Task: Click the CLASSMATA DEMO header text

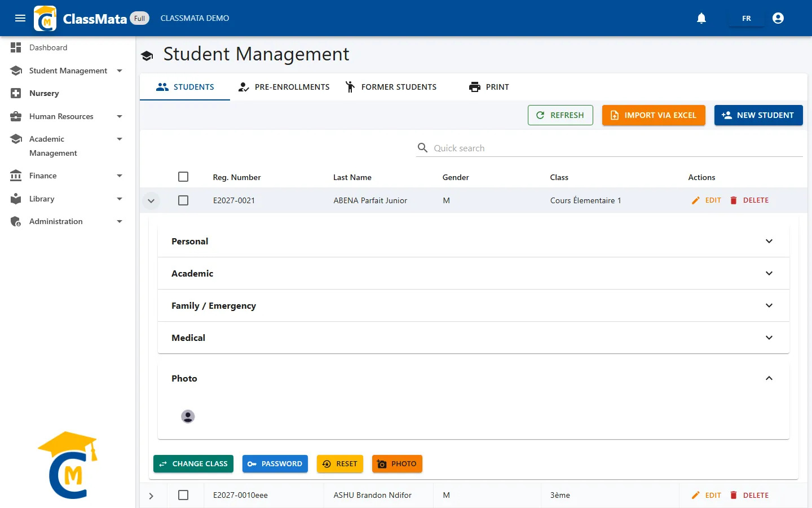Action: (195, 18)
